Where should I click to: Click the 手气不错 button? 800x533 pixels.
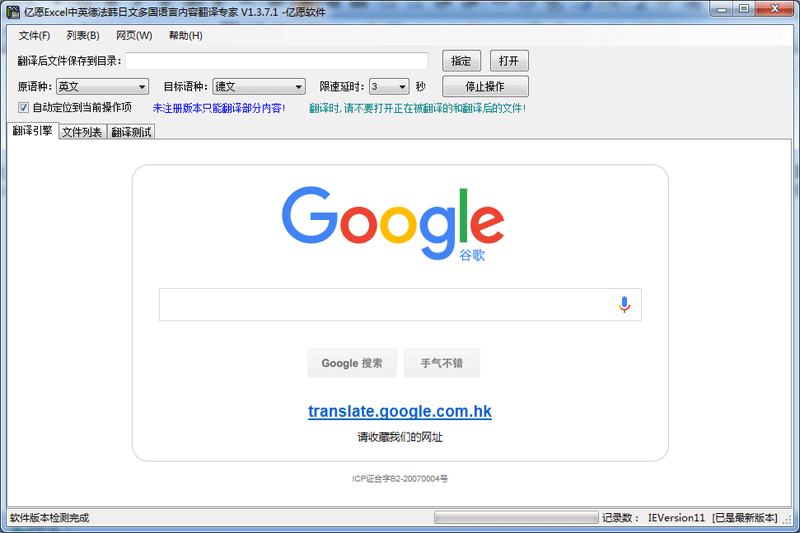(x=442, y=363)
